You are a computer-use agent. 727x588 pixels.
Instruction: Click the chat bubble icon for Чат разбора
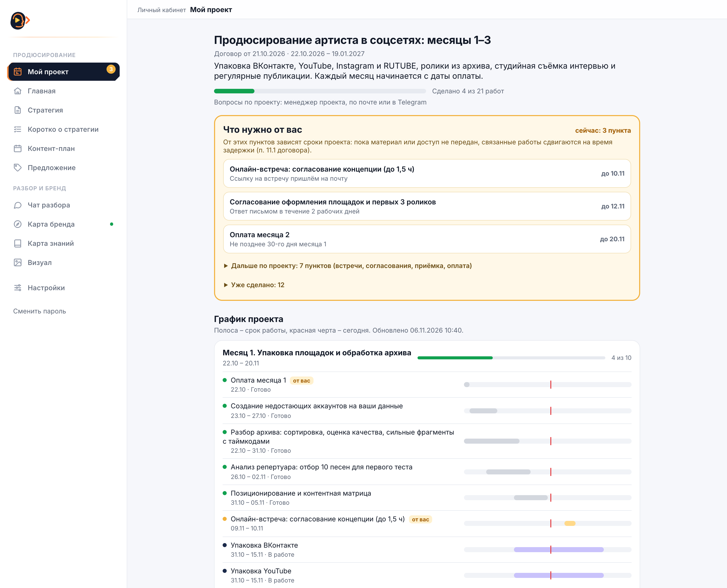18,205
